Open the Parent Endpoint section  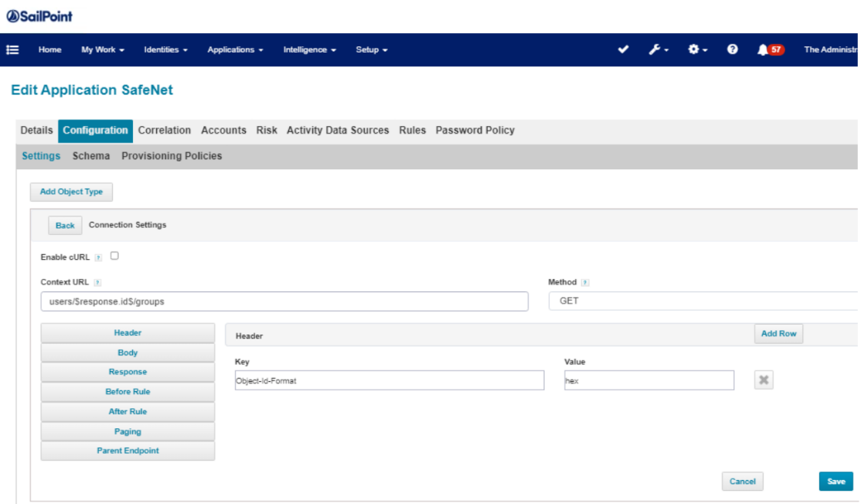[x=128, y=451]
